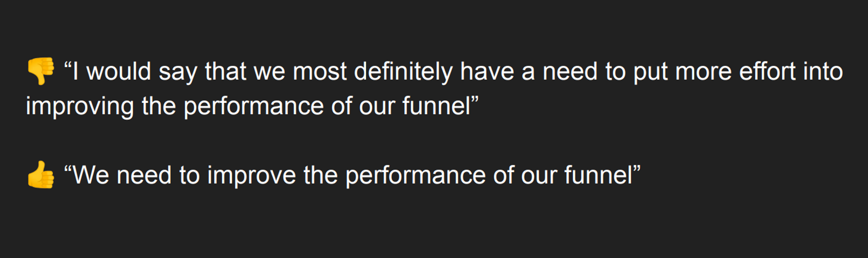Click "need" in the thumbs-up quote

[x=144, y=175]
